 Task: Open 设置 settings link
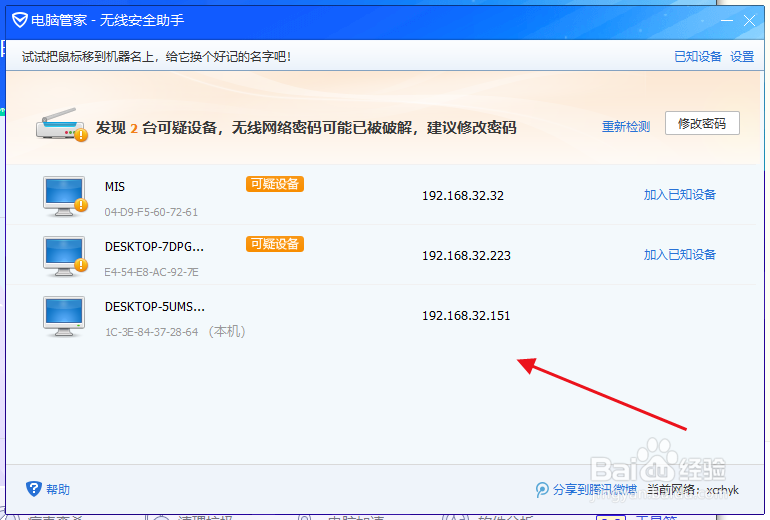[742, 56]
